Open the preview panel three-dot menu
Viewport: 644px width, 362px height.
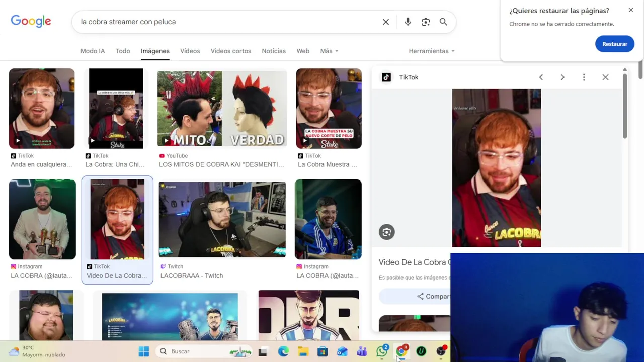pos(584,77)
